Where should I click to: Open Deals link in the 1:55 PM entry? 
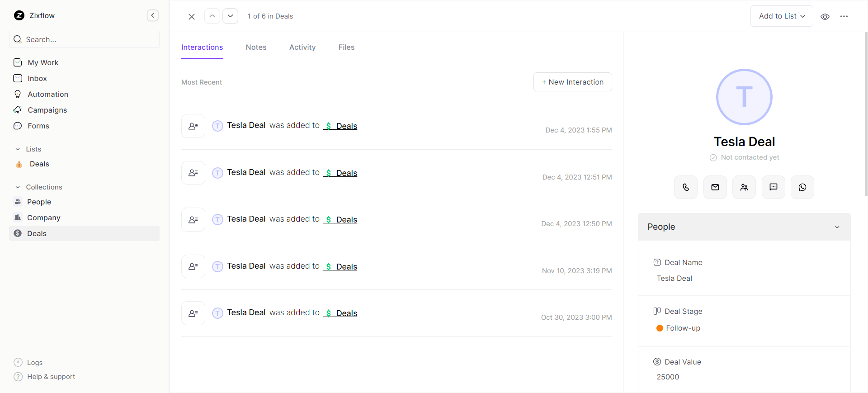point(341,126)
